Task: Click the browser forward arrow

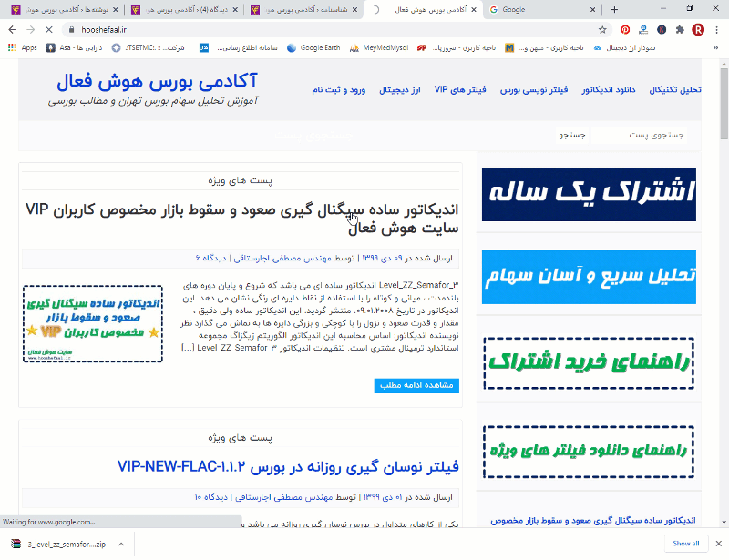Action: click(x=31, y=30)
